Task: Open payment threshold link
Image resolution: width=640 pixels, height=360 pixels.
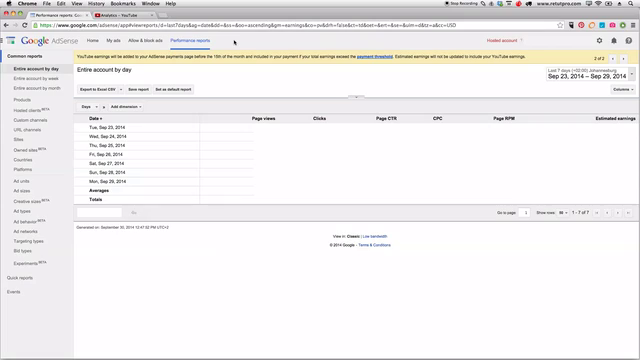Action: pos(375,57)
